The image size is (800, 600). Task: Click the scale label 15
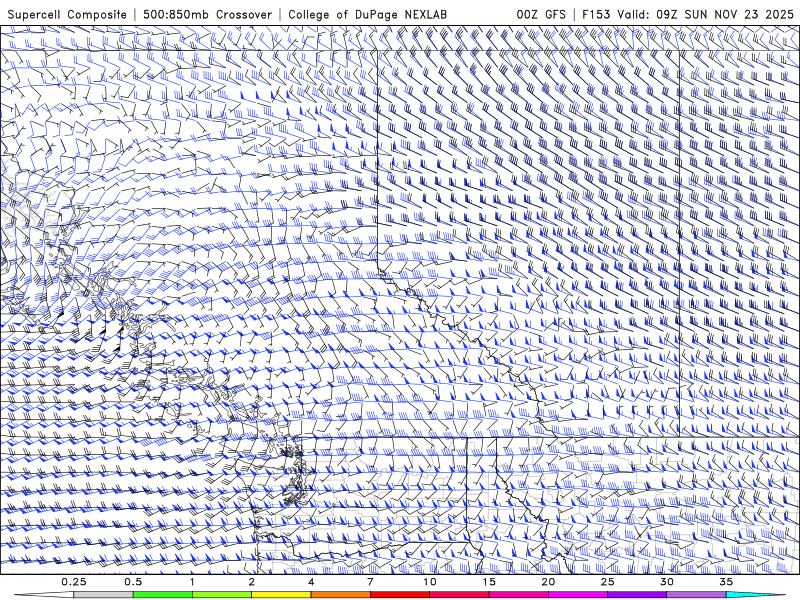pos(489,582)
